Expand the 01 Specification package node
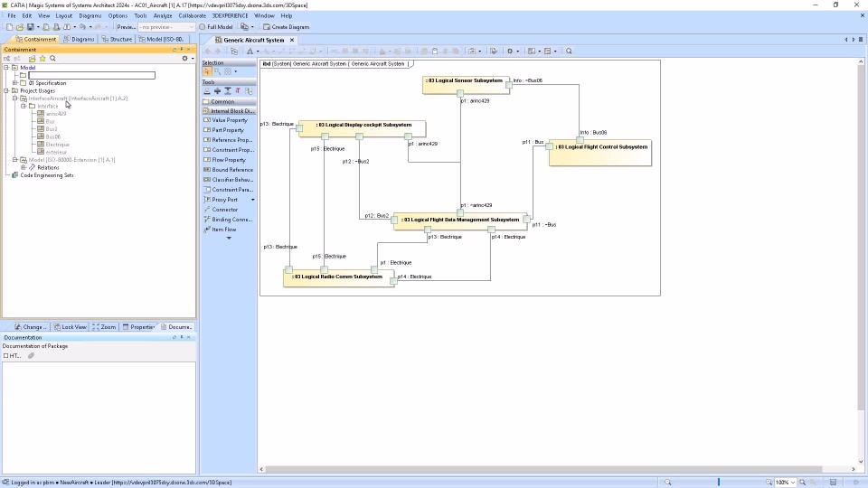Viewport: 868px width, 488px height. 15,83
